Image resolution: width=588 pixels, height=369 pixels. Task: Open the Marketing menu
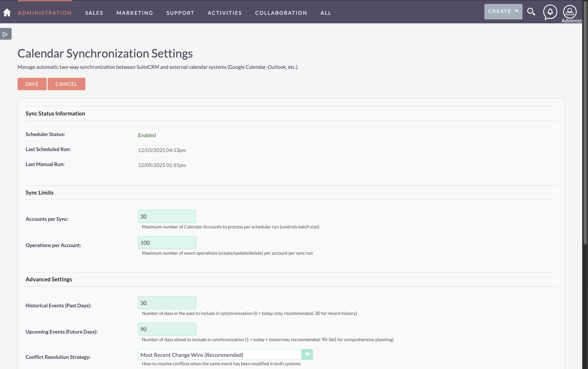coord(135,13)
